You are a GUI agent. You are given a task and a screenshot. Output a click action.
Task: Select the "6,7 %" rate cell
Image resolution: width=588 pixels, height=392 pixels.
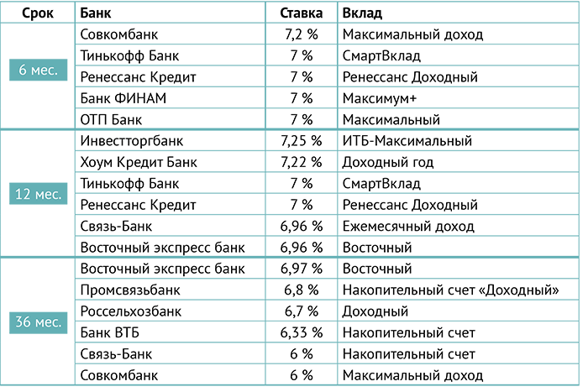(x=301, y=311)
